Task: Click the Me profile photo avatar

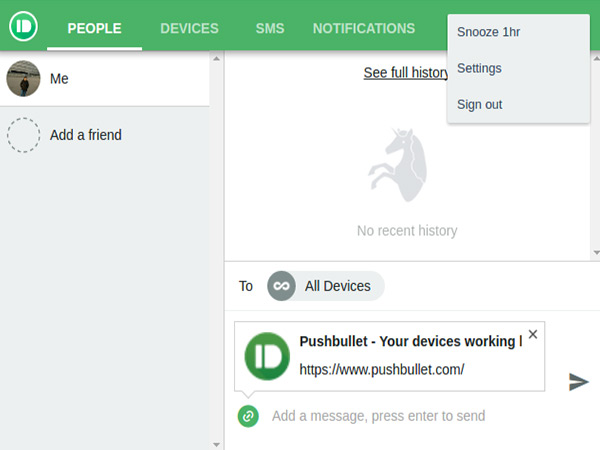Action: coord(23,78)
